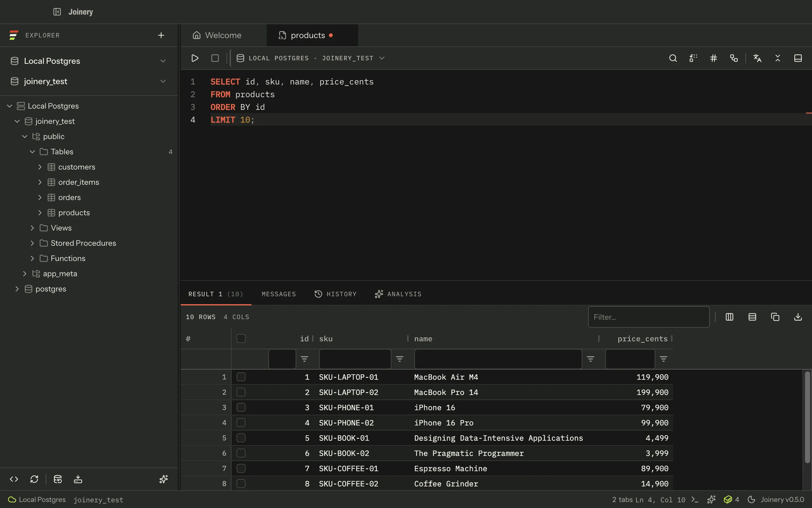Expand the postgres database node

click(17, 289)
